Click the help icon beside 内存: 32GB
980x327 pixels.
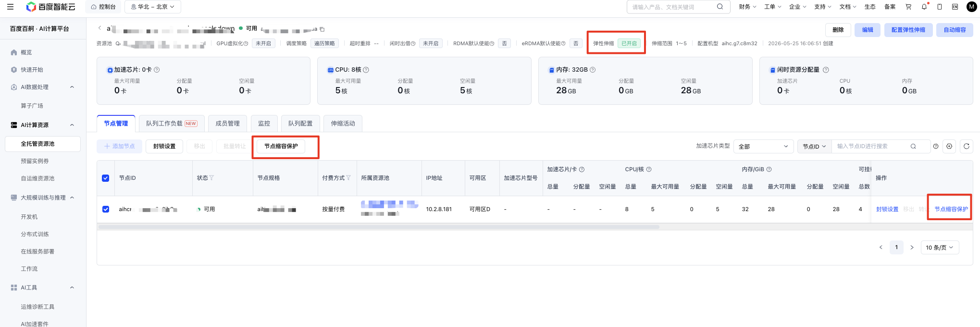point(593,70)
